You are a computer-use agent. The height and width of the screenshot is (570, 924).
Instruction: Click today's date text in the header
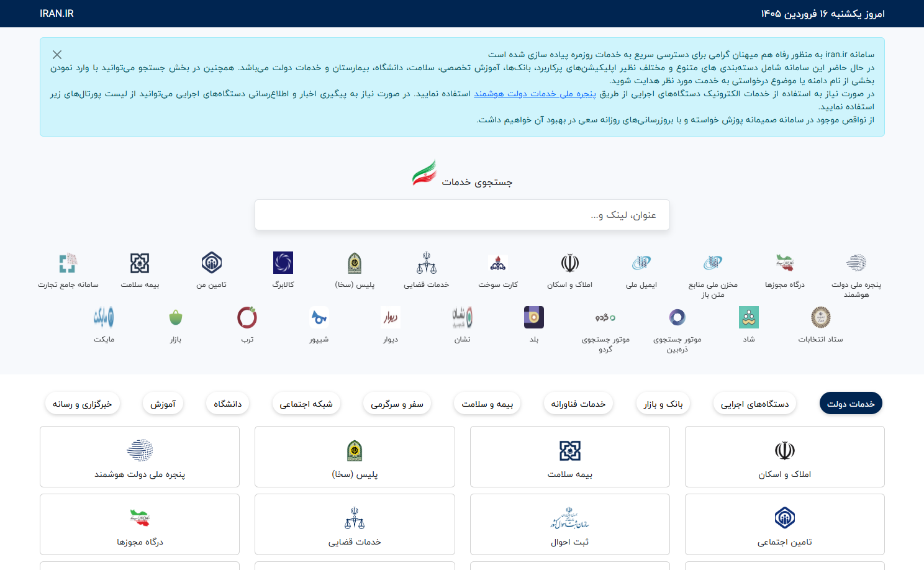coord(823,14)
